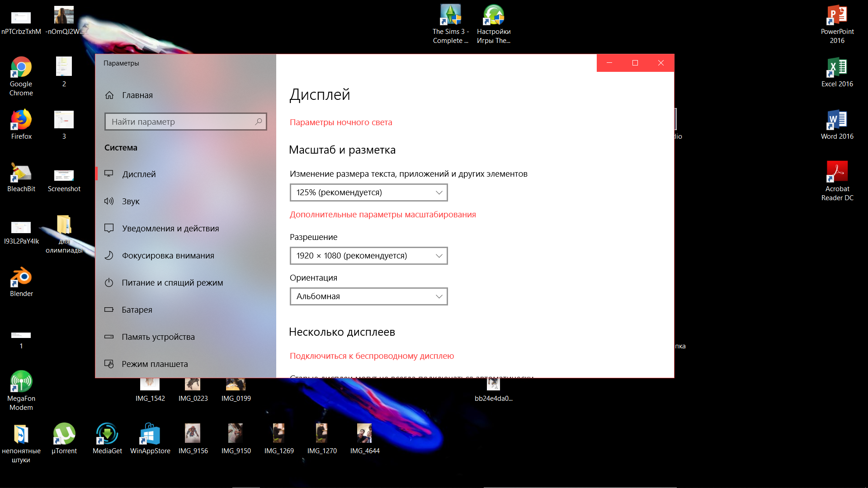
Task: Expand the 125% scaling dropdown
Action: pyautogui.click(x=368, y=192)
